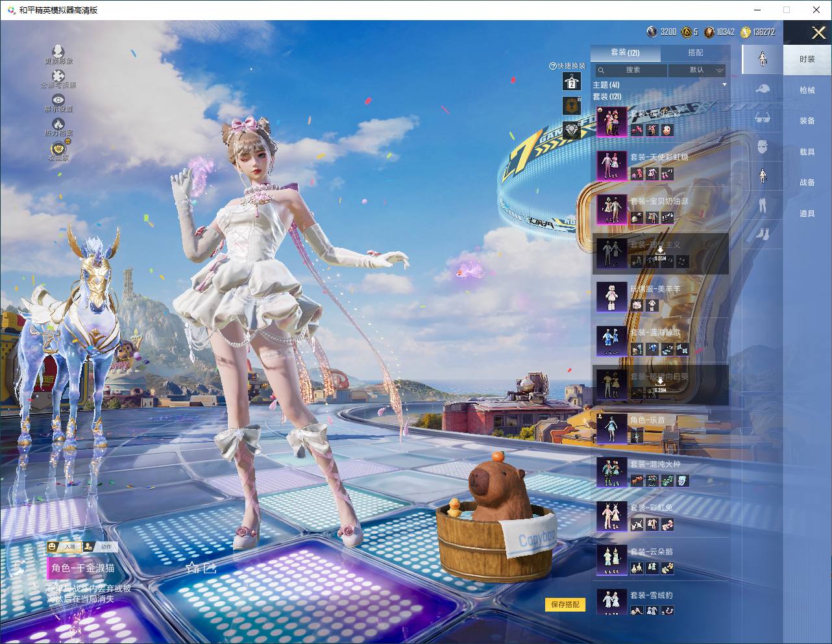The image size is (832, 644).
Task: Click the 搜索 search field
Action: click(630, 70)
